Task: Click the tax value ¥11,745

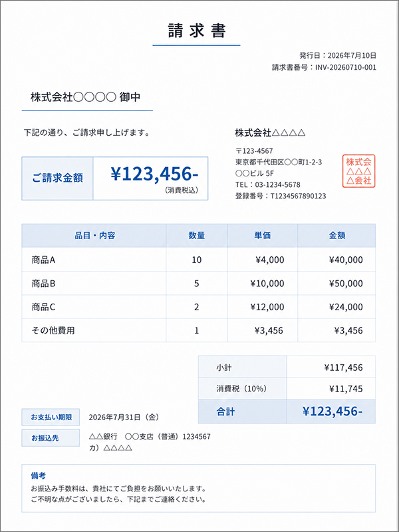Action: click(346, 389)
